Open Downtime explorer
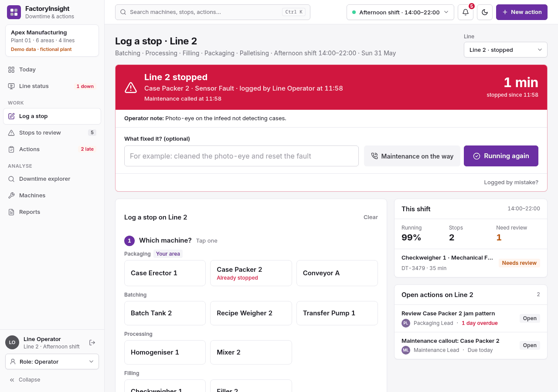 [52, 179]
